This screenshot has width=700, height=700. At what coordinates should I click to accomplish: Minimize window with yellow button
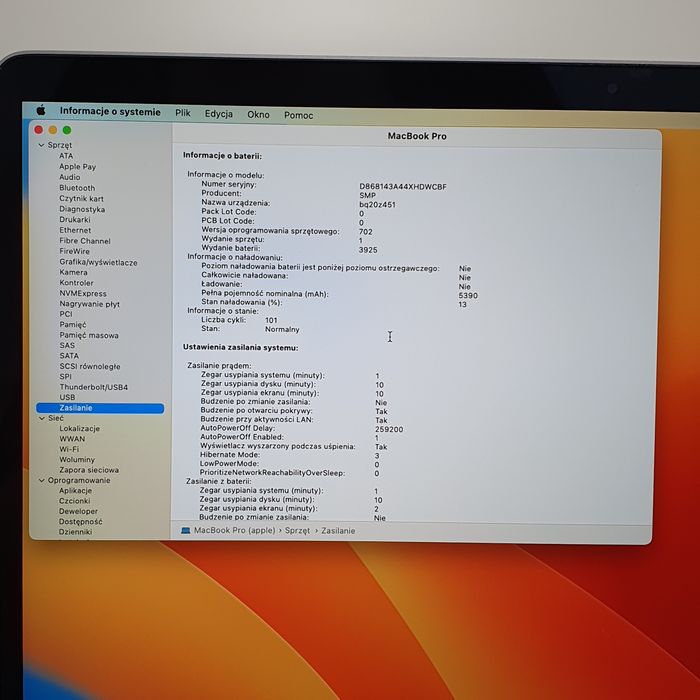53,130
